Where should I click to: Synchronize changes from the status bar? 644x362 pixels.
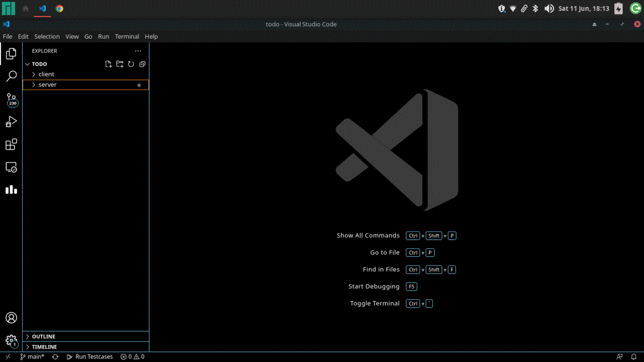[x=55, y=357]
